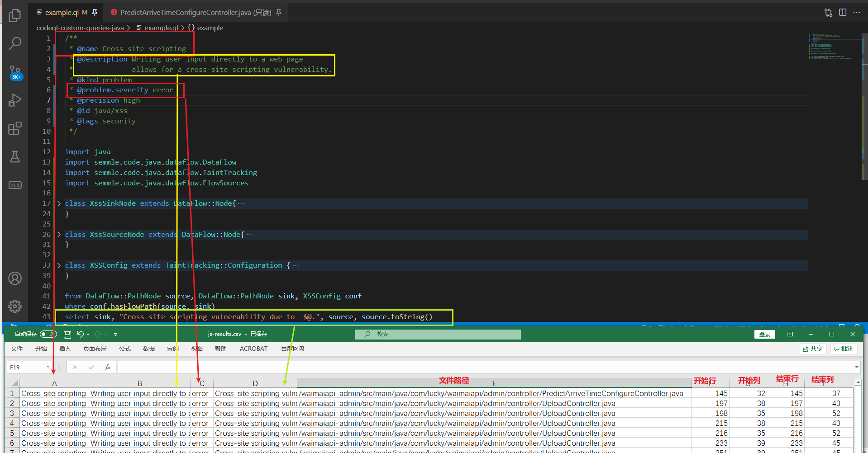Viewport: 868px width, 453px height.
Task: Open the Explorer view in VS Code
Action: 15,15
